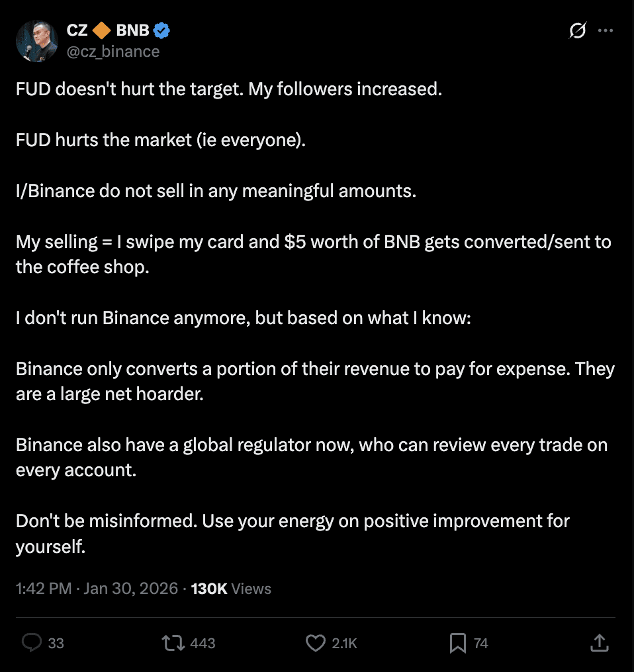Click the reply speech bubble icon
This screenshot has width=634, height=672.
point(31,643)
